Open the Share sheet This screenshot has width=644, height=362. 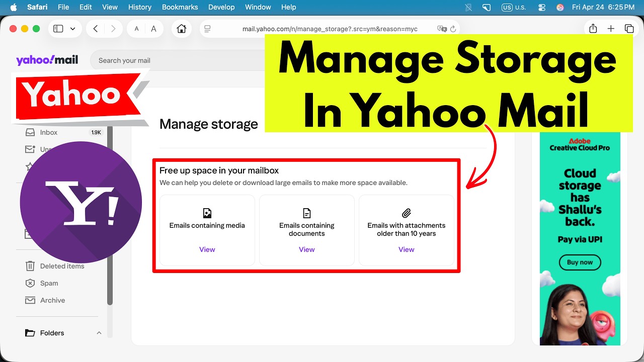(x=593, y=29)
